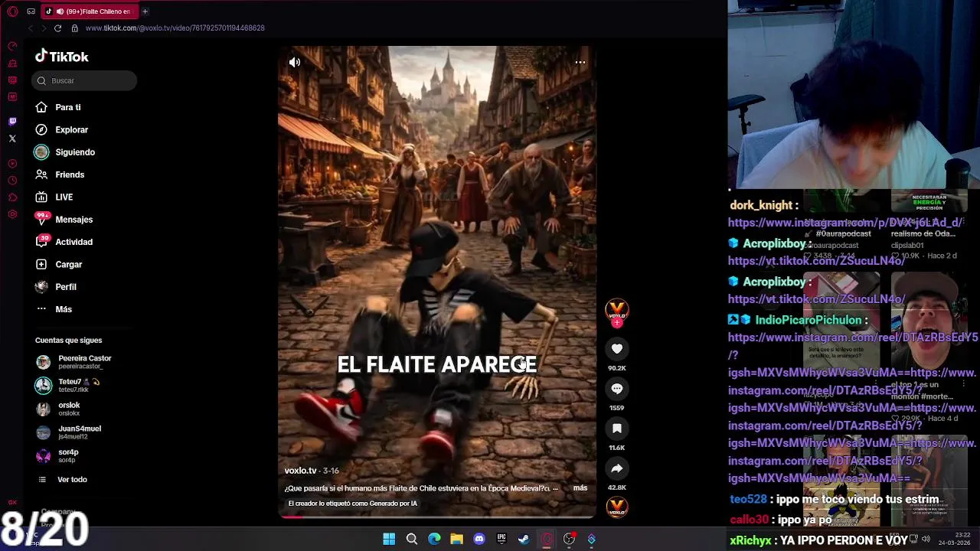
Task: Open a new browser tab
Action: point(145,11)
